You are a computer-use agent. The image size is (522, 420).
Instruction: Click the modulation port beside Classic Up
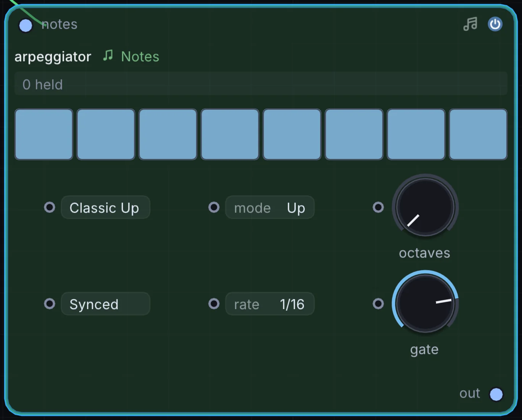pyautogui.click(x=50, y=207)
